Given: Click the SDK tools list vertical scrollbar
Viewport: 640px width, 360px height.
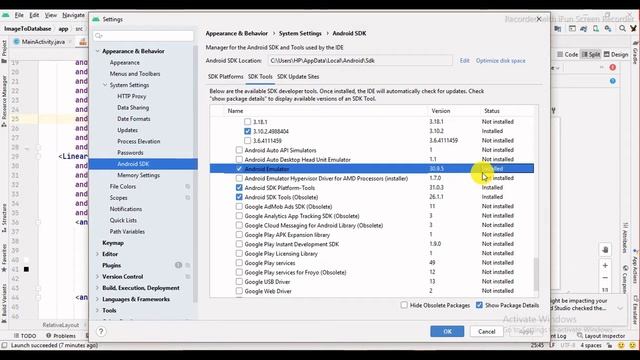Looking at the screenshot, I should [536, 273].
